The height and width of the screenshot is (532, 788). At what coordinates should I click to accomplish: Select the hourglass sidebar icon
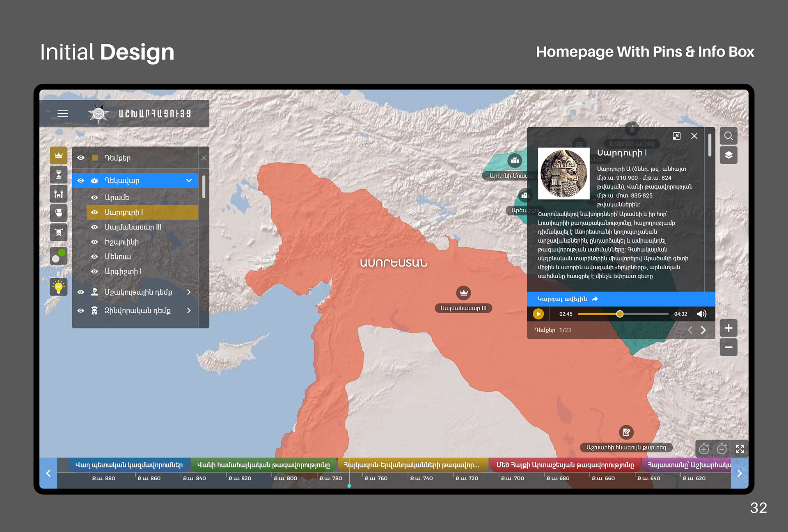click(x=59, y=175)
